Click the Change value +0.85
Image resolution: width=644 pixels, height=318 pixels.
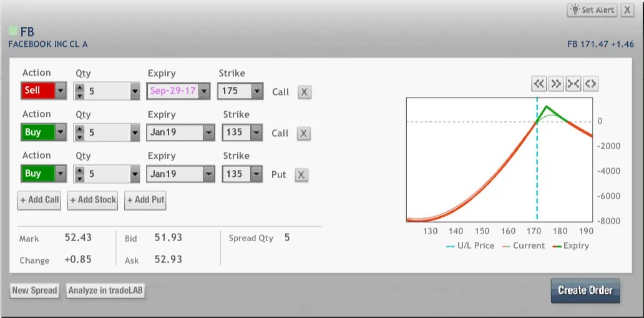click(x=78, y=259)
